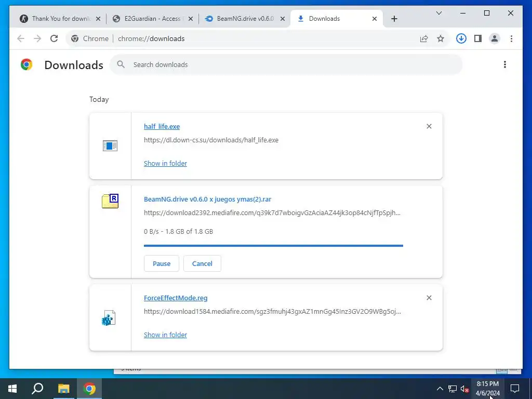The height and width of the screenshot is (399, 532).
Task: Click the share page icon in address bar
Action: click(x=424, y=38)
